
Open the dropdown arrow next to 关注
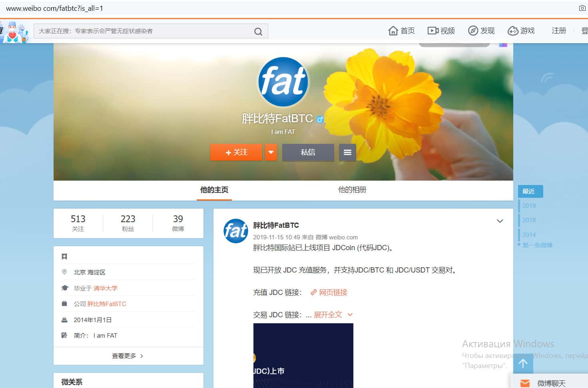tap(271, 152)
